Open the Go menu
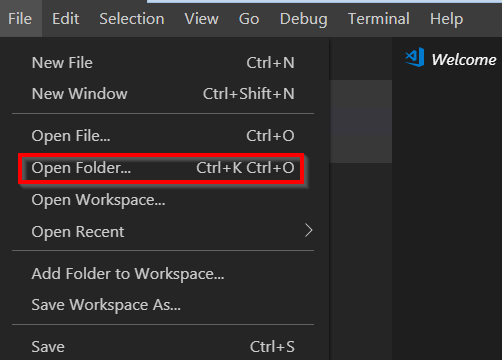The height and width of the screenshot is (360, 502). click(x=249, y=19)
